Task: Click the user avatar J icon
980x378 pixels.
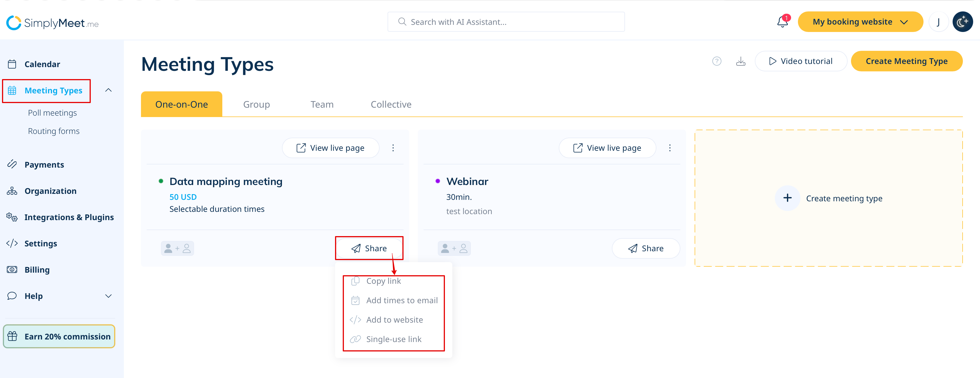Action: tap(938, 22)
